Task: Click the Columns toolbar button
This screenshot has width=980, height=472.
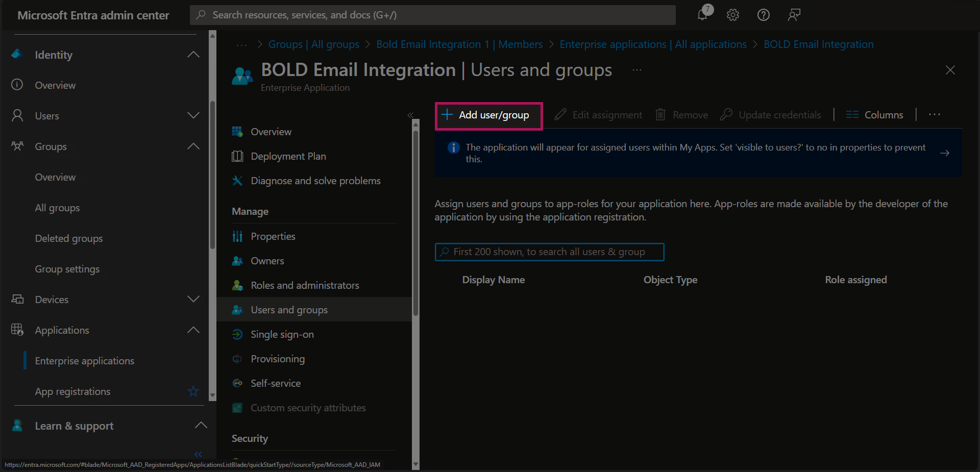Action: coord(874,115)
